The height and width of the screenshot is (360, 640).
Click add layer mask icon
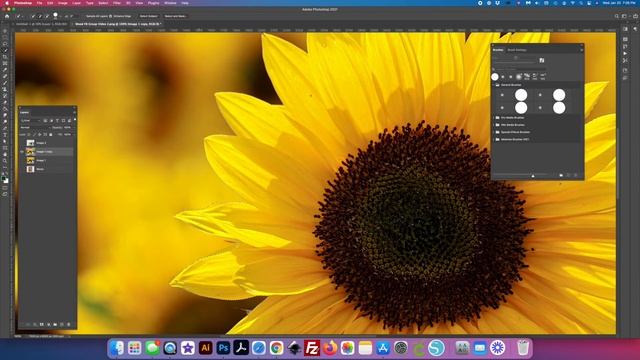(x=42, y=324)
